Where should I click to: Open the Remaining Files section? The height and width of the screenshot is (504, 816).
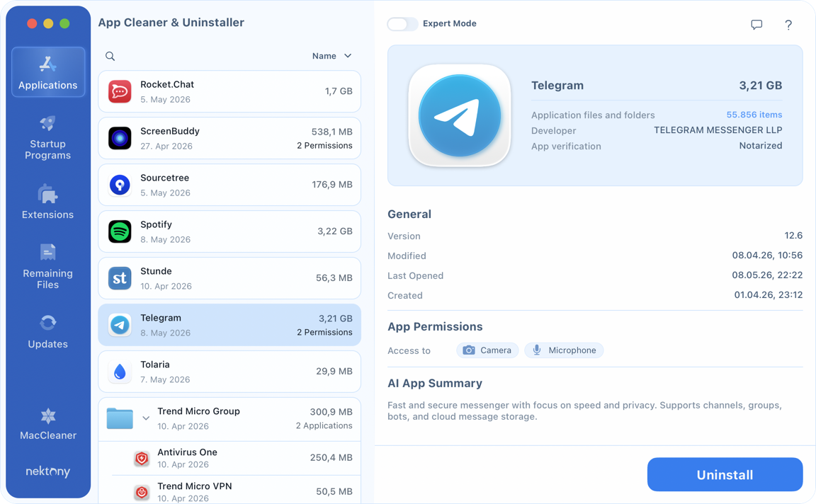[48, 265]
